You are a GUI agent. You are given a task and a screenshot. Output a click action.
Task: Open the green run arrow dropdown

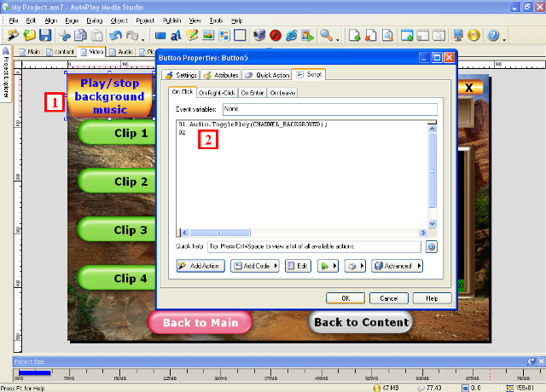[328, 266]
